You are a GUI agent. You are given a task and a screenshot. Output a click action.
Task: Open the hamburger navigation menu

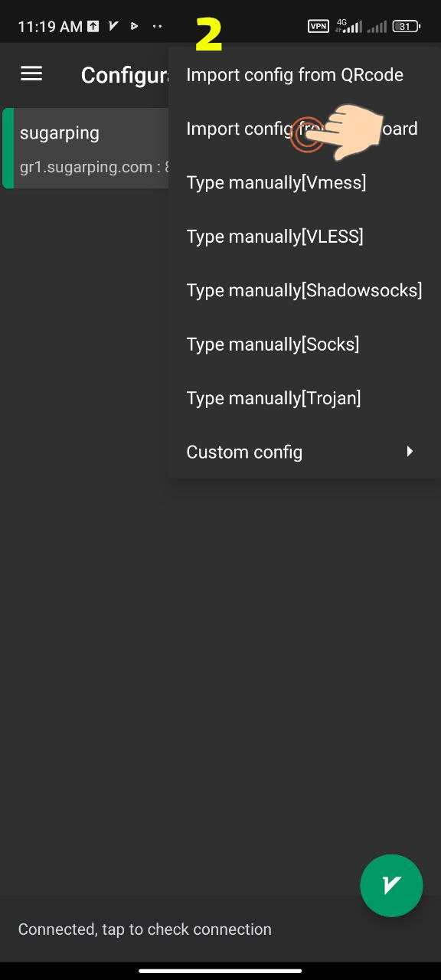(x=31, y=73)
